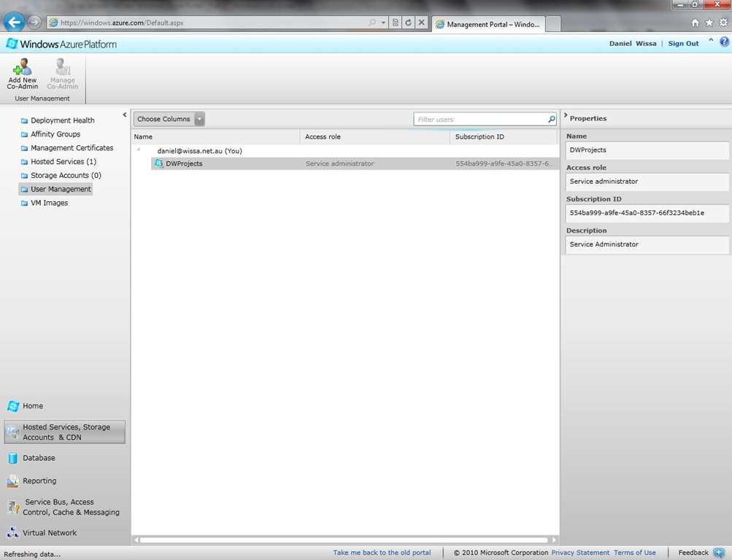Click the horizontal scrollbar under the grid
The image size is (732, 560).
(x=344, y=540)
